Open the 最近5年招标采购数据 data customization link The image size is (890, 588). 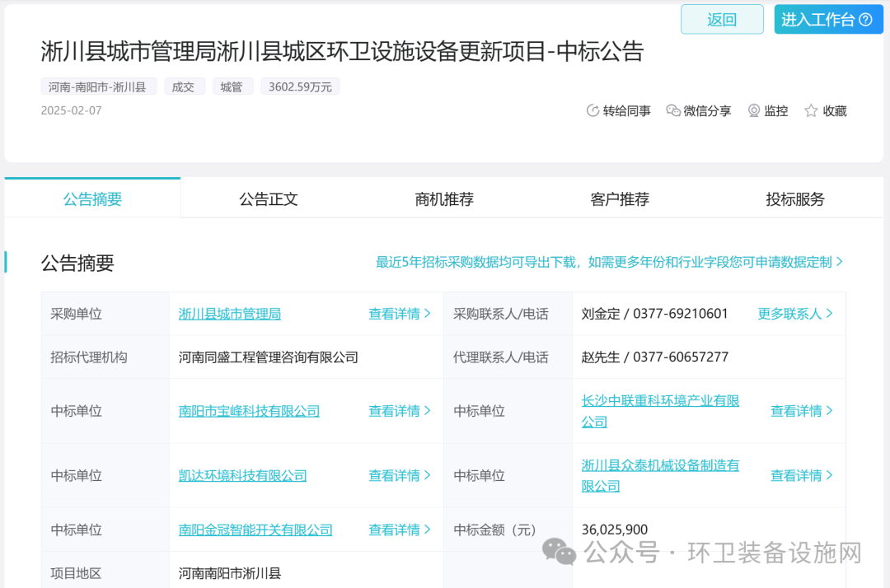coord(609,262)
